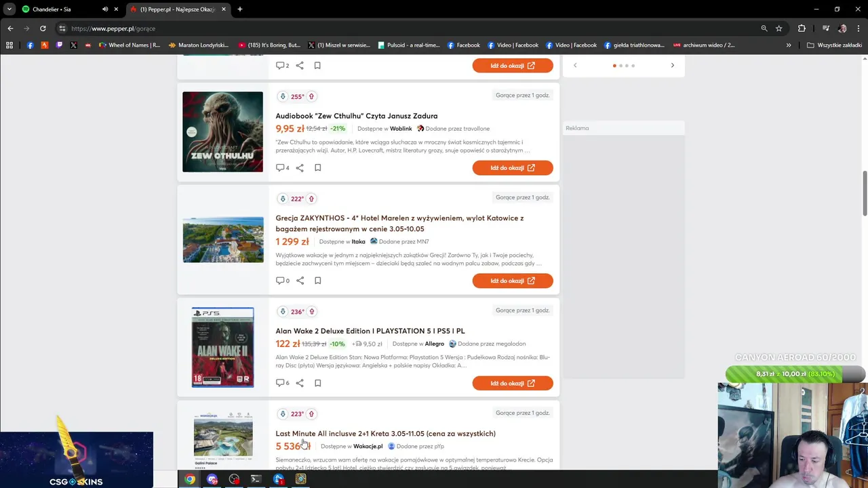
Task: Open the Chrome profile avatar
Action: tap(842, 28)
